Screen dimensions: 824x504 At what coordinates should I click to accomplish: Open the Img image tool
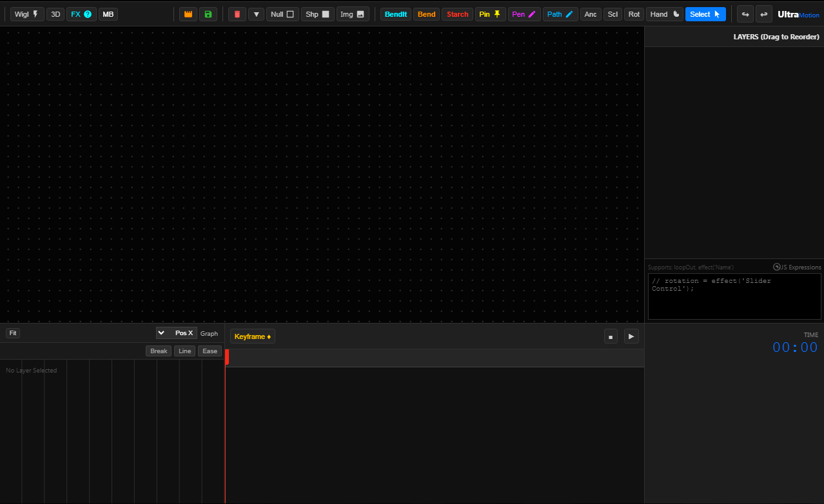coord(352,14)
